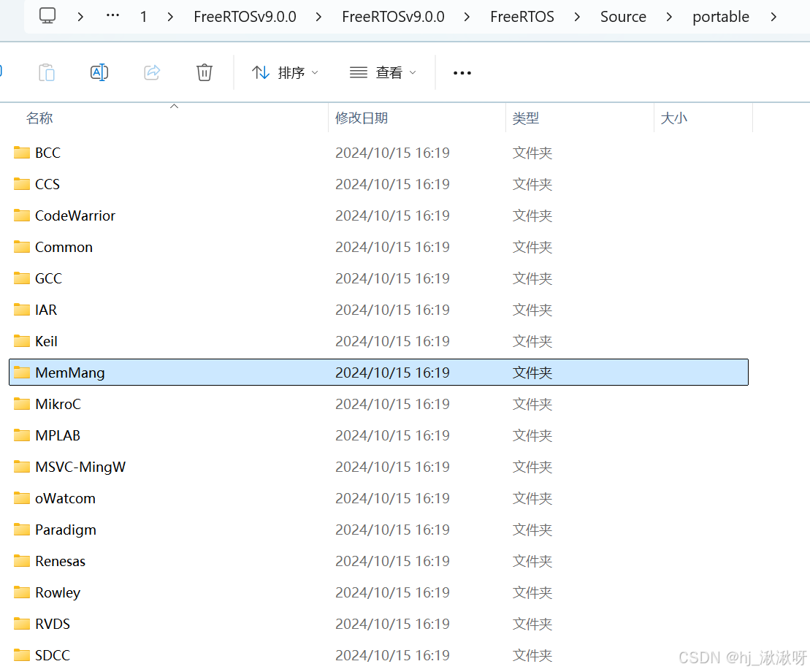Screen dimensions: 810x672
Task: Go to Source breadcrumb folder
Action: [x=623, y=17]
